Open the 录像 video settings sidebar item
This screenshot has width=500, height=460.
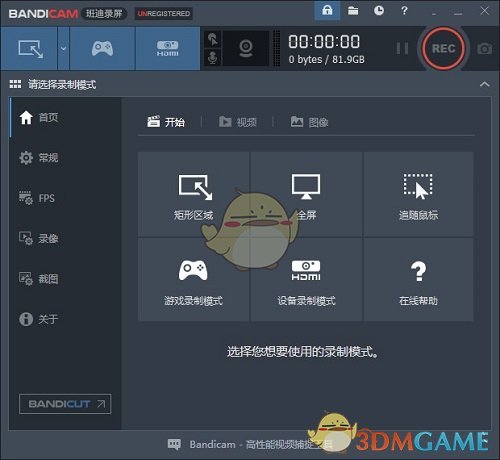pos(66,238)
